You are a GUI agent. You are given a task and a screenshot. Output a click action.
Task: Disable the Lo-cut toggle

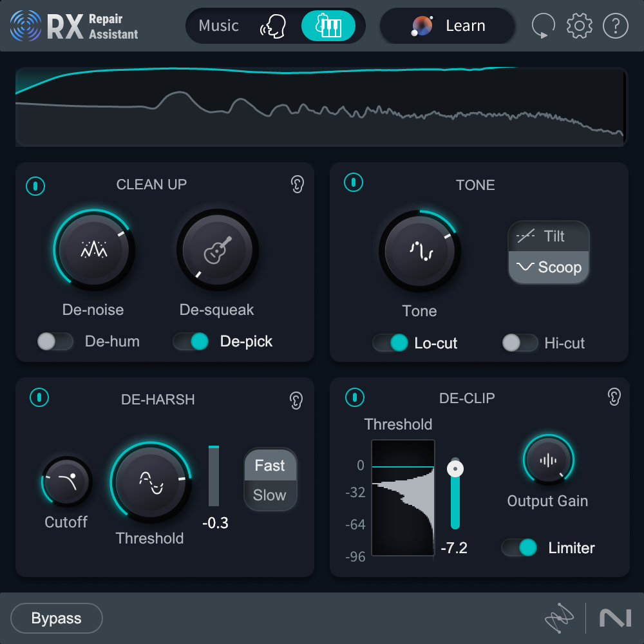pyautogui.click(x=391, y=343)
